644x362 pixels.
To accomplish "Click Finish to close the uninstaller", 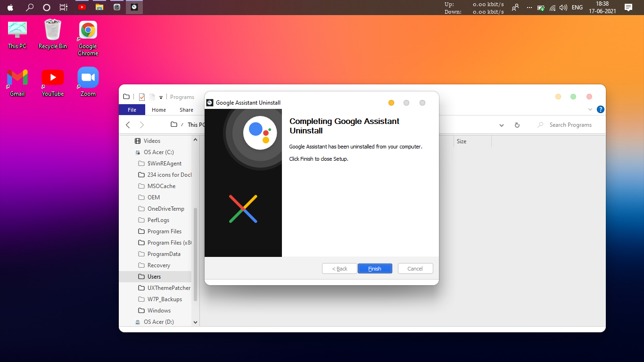I will pos(375,268).
